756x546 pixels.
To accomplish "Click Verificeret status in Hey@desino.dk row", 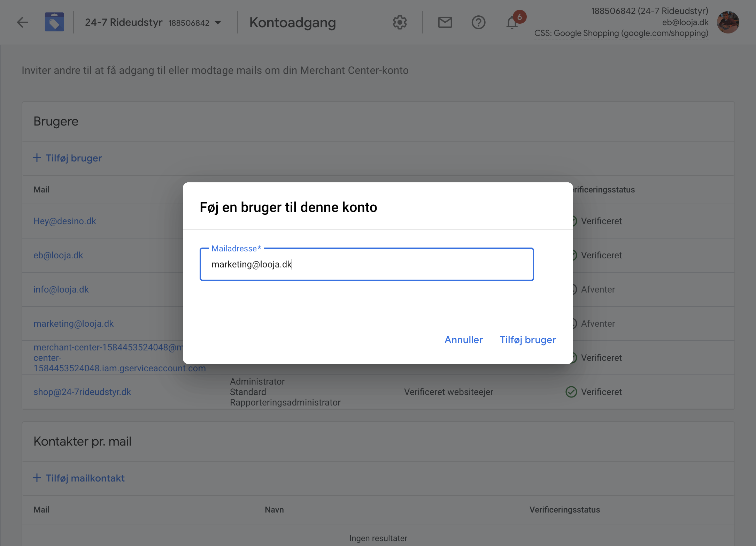I will click(x=601, y=221).
